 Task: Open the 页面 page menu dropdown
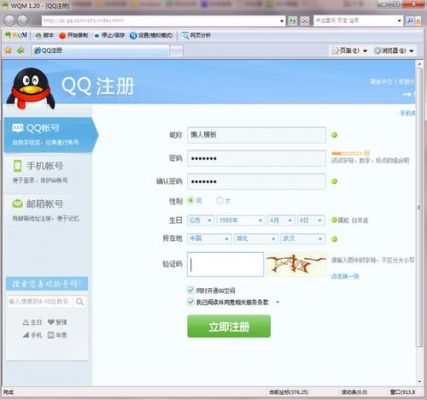click(349, 51)
